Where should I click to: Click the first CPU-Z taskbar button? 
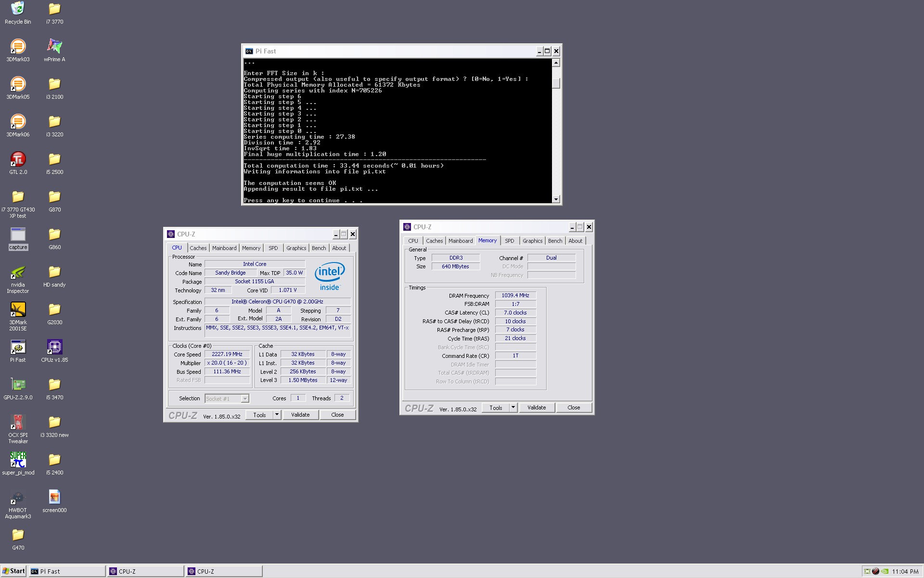coord(145,571)
